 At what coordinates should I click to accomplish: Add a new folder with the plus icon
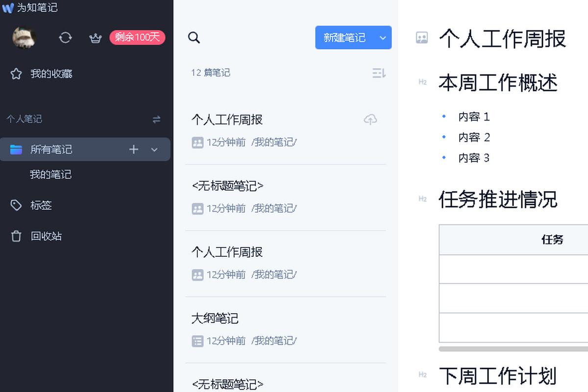[134, 149]
